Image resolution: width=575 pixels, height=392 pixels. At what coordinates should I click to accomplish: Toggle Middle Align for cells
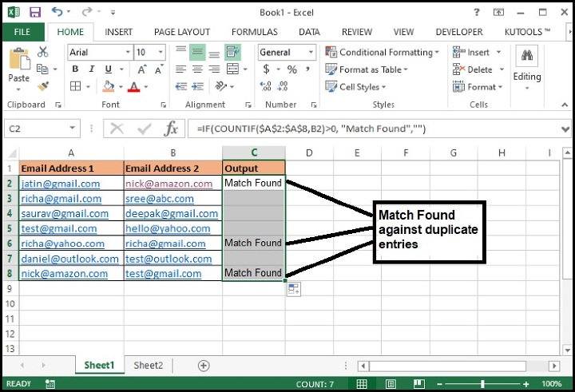(x=198, y=52)
